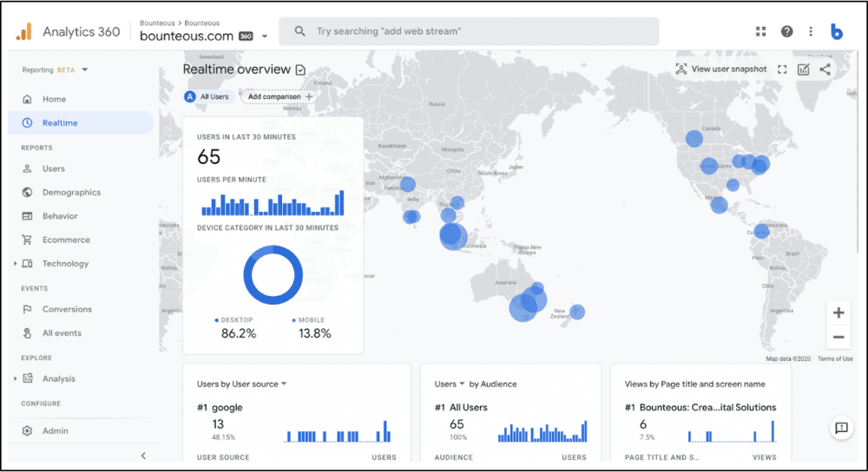Click the Conversions flag icon
Image resolution: width=868 pixels, height=472 pixels.
tap(27, 310)
